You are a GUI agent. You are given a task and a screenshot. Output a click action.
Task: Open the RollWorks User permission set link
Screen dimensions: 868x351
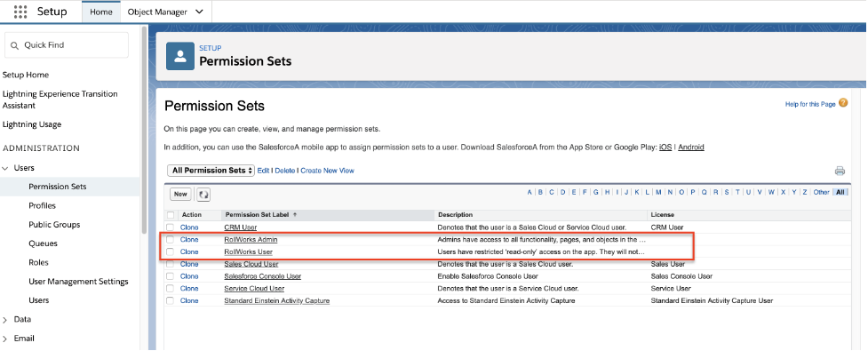click(x=249, y=251)
